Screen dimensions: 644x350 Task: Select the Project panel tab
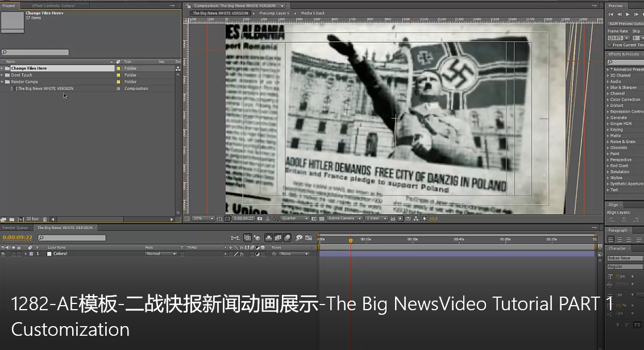pos(9,6)
